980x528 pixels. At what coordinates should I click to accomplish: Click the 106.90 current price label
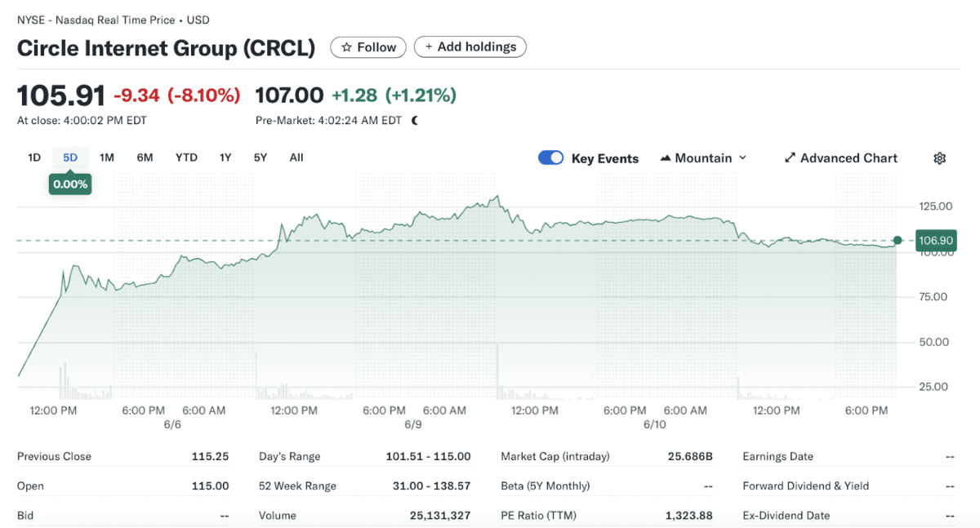[936, 241]
